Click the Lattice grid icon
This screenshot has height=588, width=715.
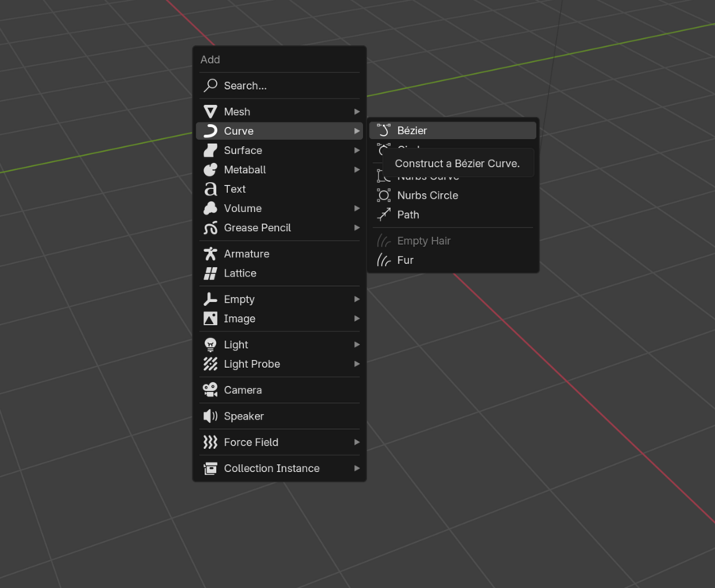click(211, 273)
